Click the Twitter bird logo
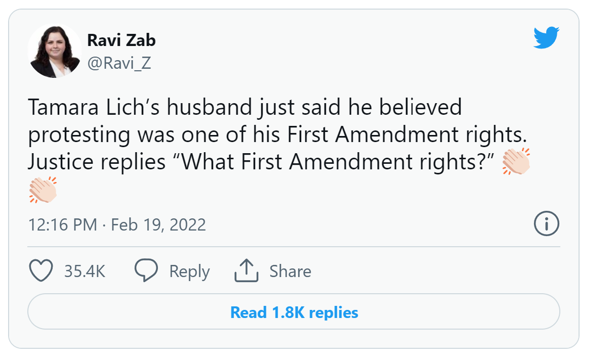 [x=546, y=36]
